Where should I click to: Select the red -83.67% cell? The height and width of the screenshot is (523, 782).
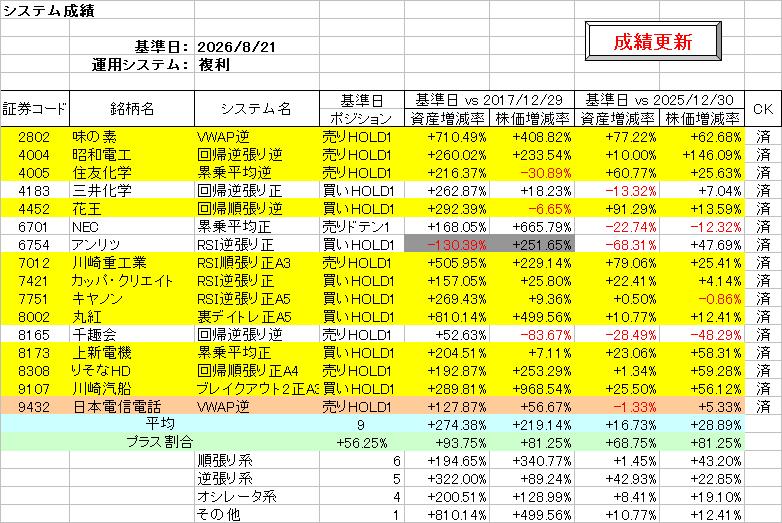tap(532, 335)
